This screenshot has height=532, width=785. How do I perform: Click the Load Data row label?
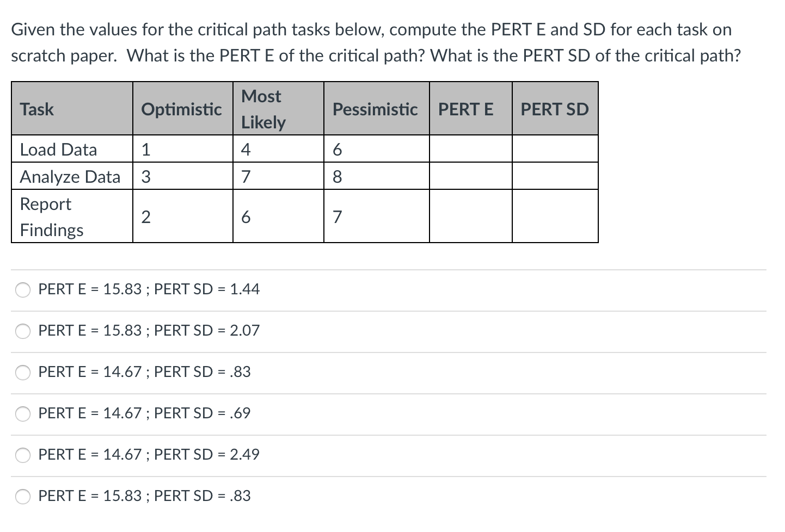coord(59,149)
